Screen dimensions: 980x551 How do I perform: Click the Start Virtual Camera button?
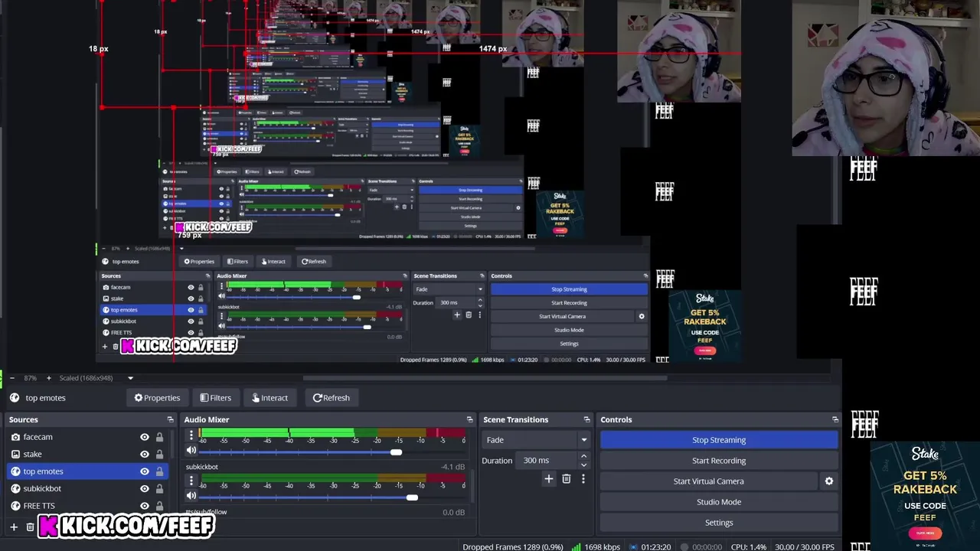[x=708, y=481]
